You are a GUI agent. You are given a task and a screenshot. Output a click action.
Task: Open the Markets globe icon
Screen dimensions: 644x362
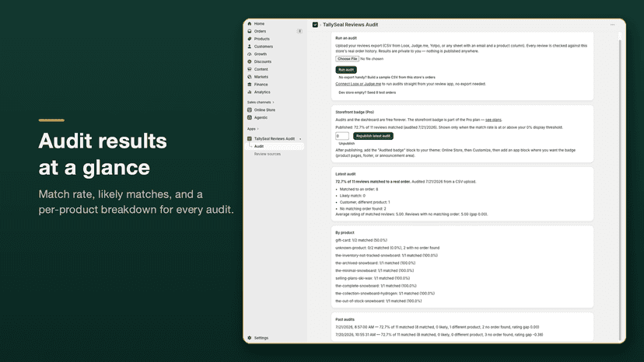coord(250,77)
